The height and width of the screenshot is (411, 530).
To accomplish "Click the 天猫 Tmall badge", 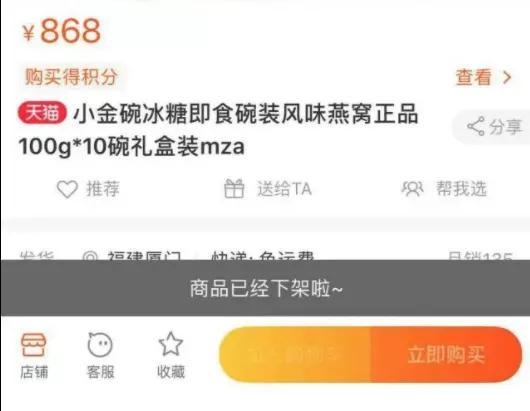I will (x=43, y=113).
